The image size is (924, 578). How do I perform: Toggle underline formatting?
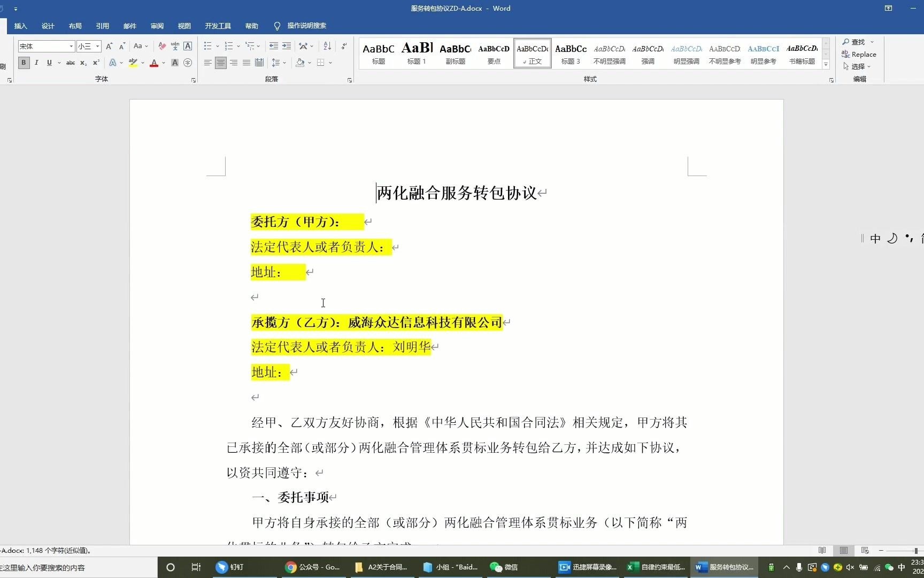coord(49,63)
